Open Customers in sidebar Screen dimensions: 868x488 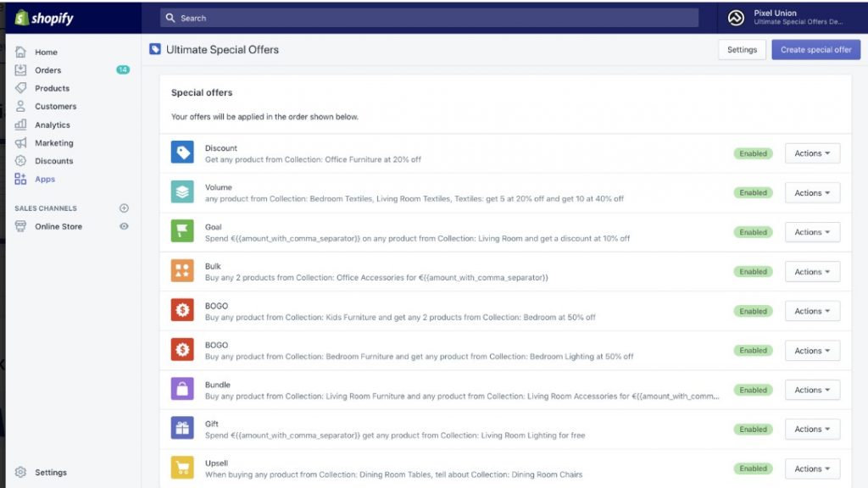pyautogui.click(x=55, y=106)
